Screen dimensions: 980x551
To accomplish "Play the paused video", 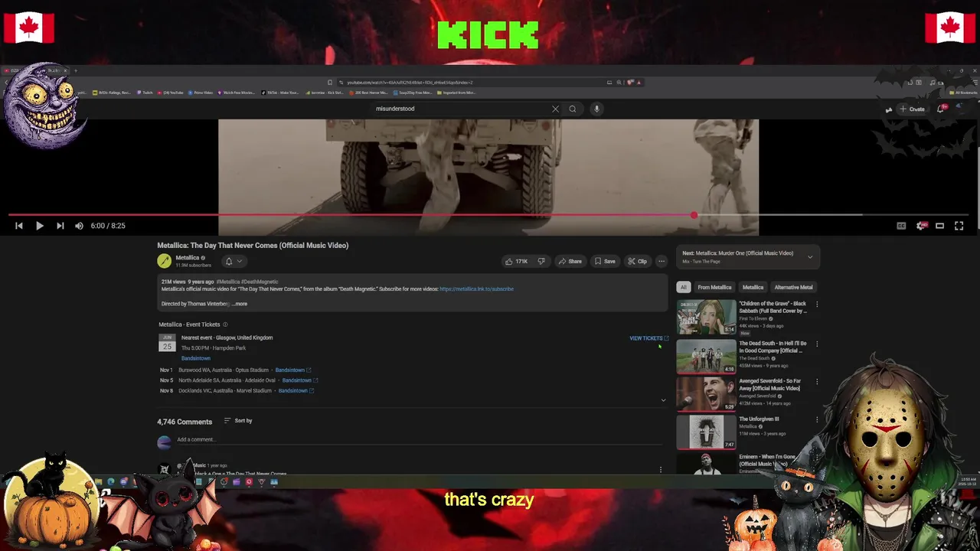I will coord(39,226).
